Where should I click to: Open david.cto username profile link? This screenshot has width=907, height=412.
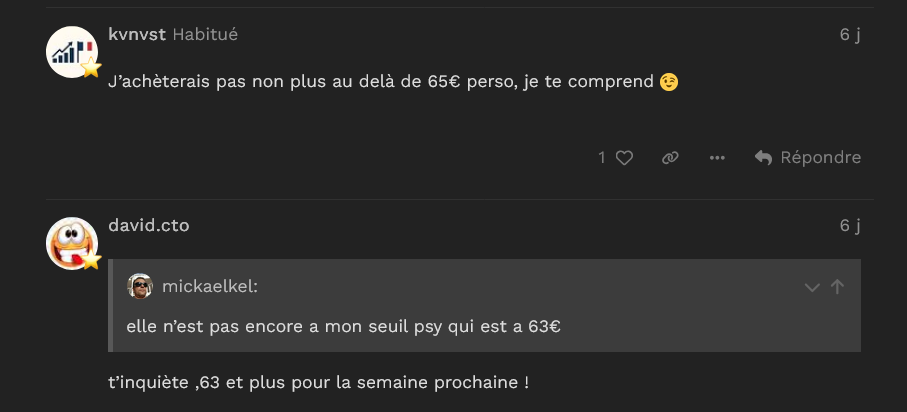[x=148, y=225]
